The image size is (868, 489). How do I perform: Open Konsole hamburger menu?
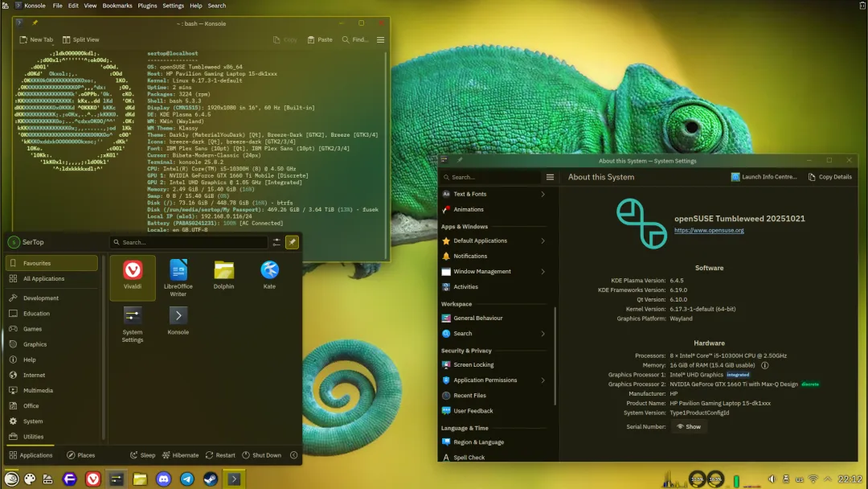pos(380,40)
